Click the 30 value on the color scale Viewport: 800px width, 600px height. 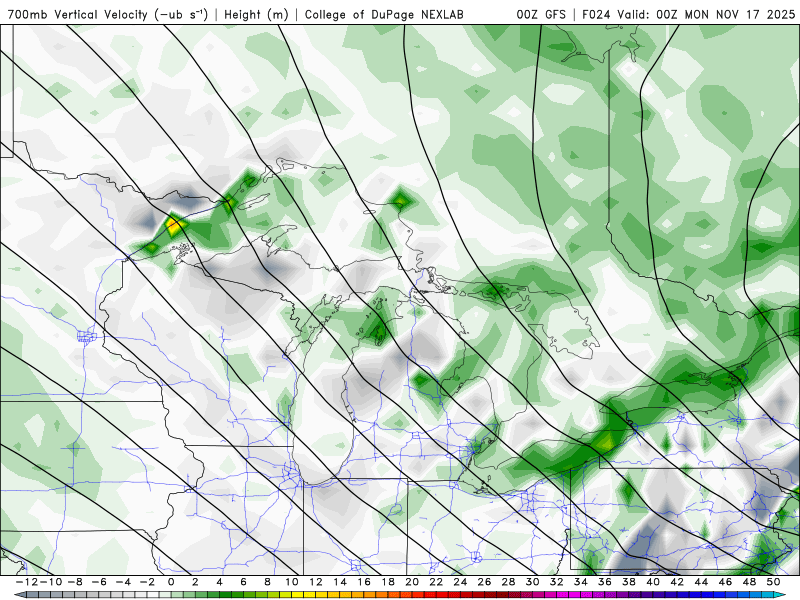click(532, 582)
